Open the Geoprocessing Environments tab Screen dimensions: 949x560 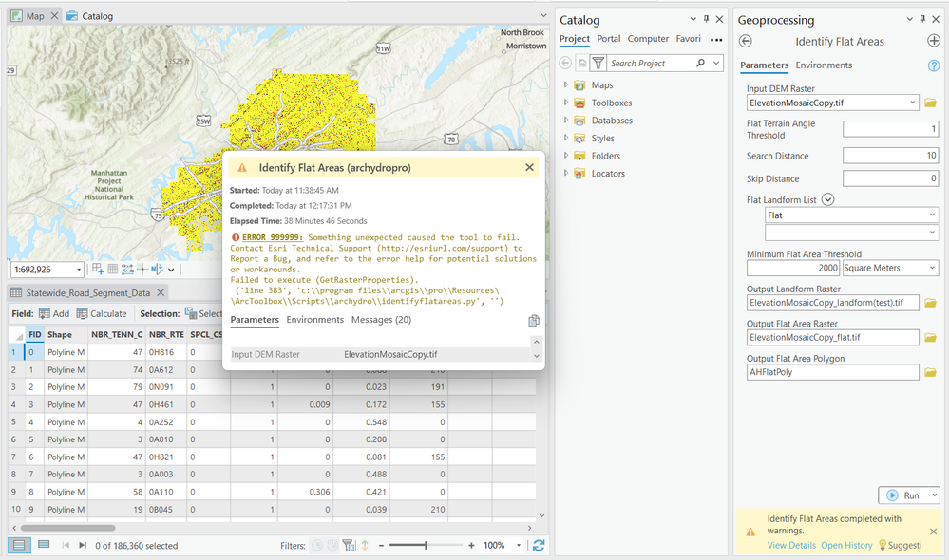pos(823,65)
